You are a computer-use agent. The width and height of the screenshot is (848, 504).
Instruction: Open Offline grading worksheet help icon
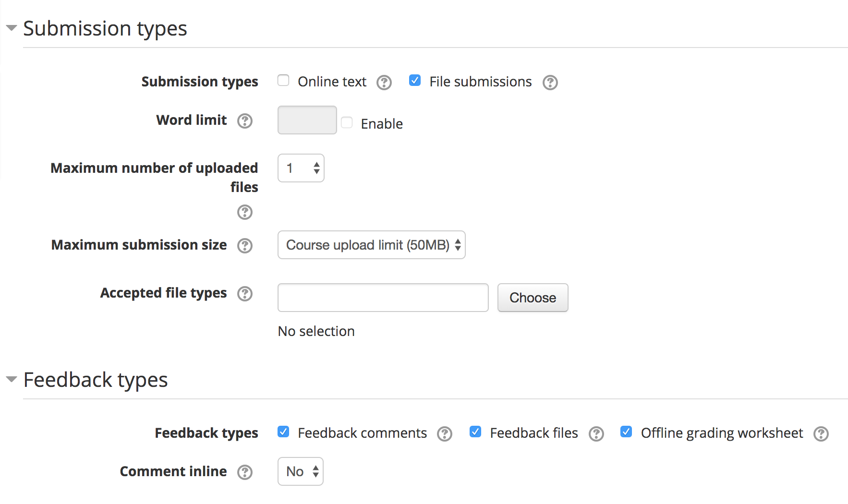click(821, 434)
